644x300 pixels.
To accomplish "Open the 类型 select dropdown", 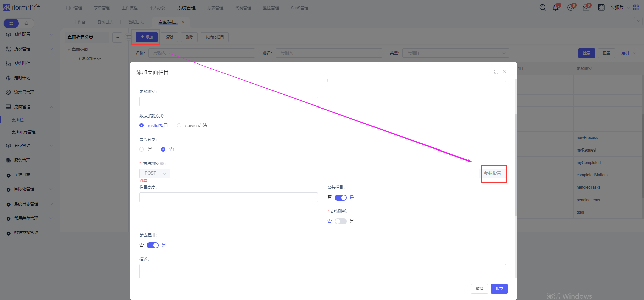I will tap(455, 53).
